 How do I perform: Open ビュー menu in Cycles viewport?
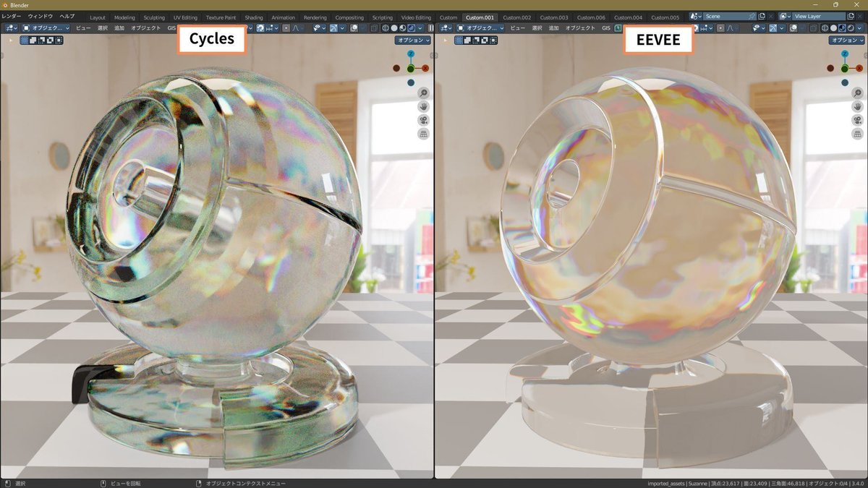(83, 28)
